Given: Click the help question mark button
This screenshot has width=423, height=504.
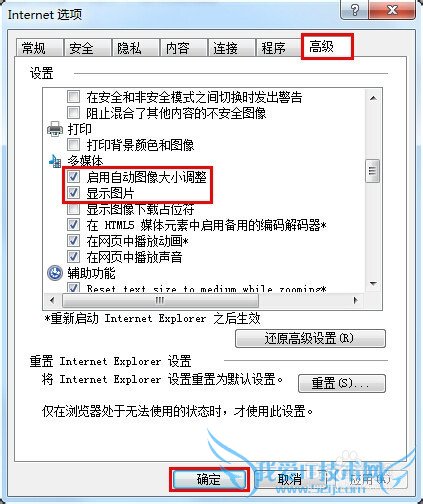Looking at the screenshot, I should click(x=354, y=10).
